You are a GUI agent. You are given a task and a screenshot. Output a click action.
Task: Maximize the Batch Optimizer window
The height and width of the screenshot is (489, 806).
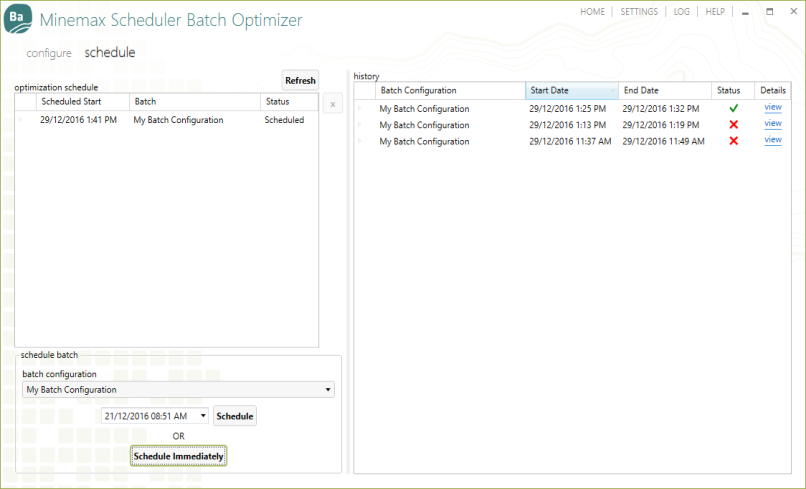770,11
